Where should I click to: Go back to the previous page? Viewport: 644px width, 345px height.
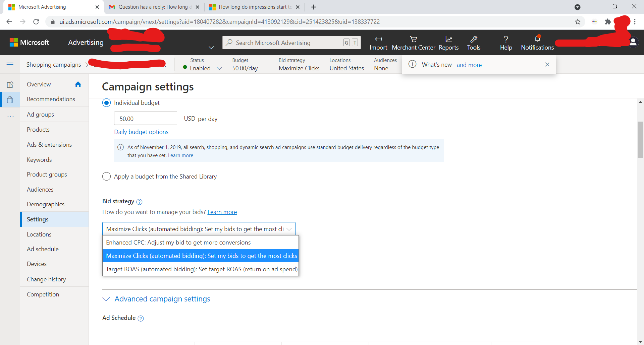pyautogui.click(x=9, y=22)
